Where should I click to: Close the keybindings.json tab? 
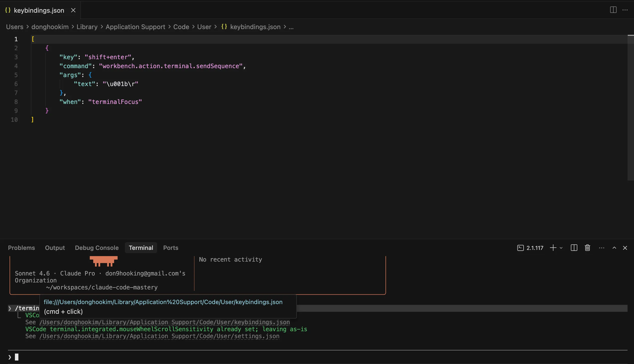pos(73,10)
